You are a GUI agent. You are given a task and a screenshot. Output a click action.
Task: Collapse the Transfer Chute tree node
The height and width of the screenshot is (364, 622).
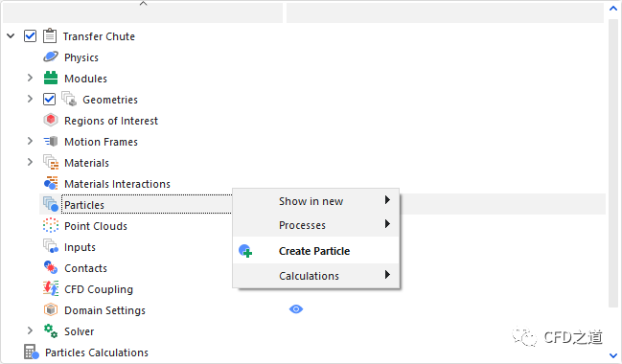point(11,35)
